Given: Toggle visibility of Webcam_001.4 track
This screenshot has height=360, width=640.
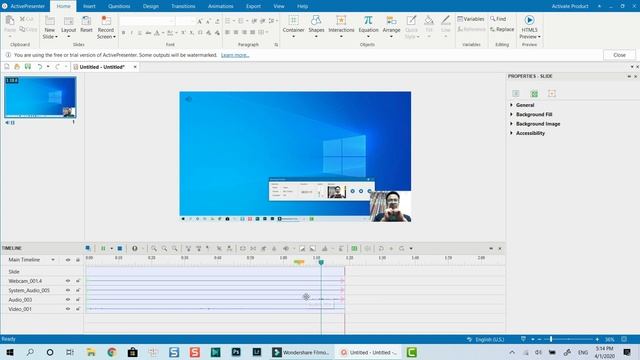Looking at the screenshot, I should pos(68,281).
